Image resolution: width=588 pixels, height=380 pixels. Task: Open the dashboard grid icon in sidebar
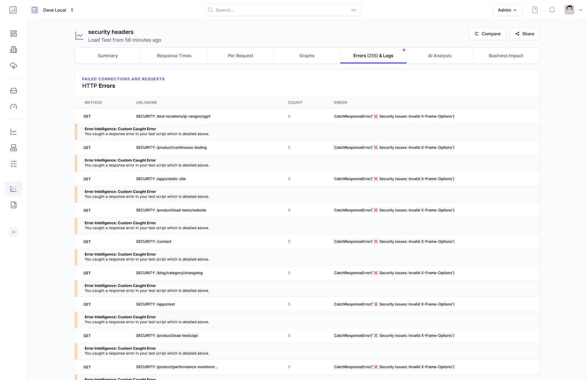tap(13, 33)
